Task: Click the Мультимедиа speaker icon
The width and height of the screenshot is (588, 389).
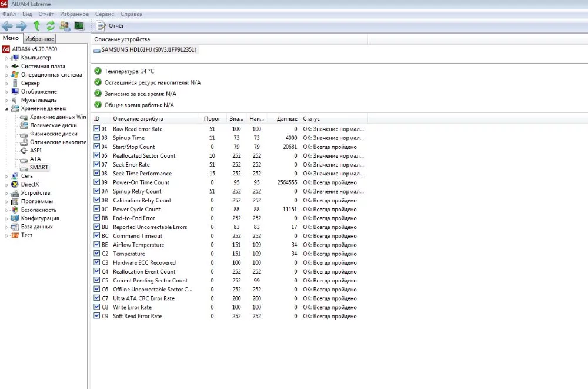Action: [x=15, y=100]
